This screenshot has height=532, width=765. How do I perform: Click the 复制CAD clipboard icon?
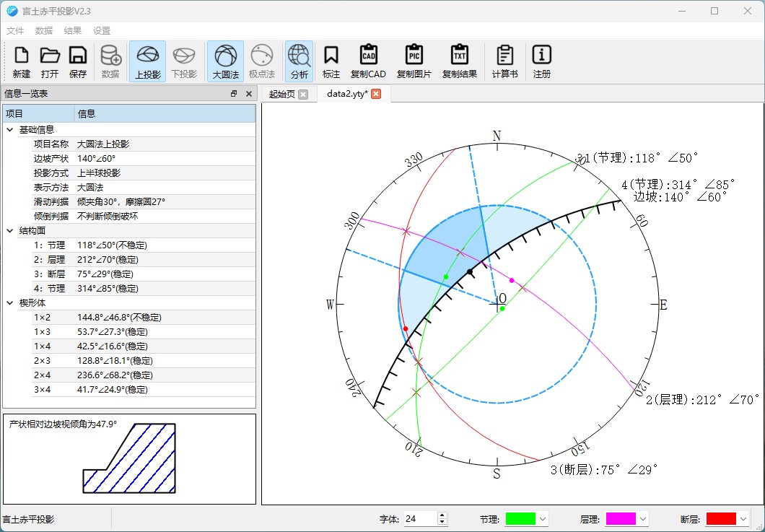click(x=368, y=61)
